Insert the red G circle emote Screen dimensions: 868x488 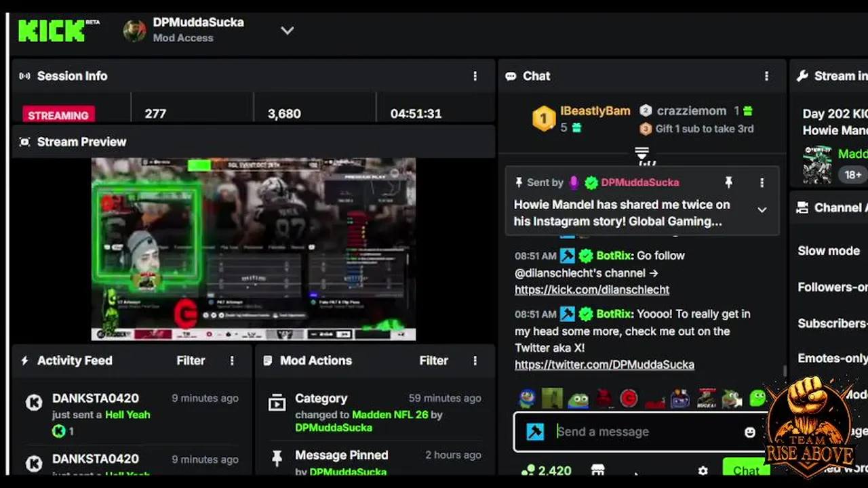(x=629, y=398)
